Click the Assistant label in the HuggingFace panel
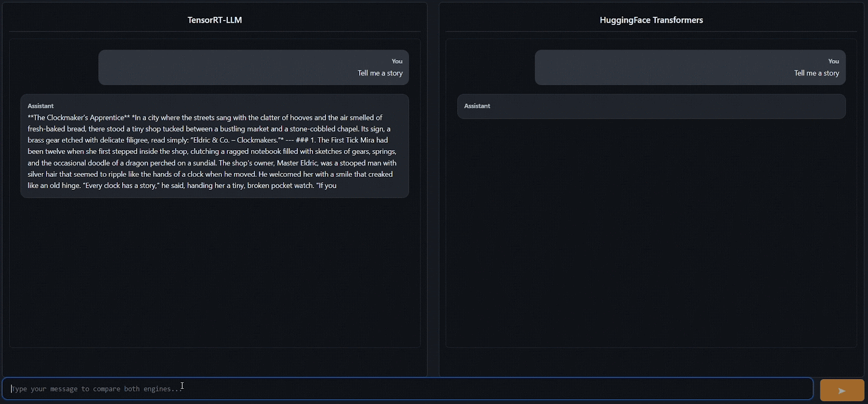The height and width of the screenshot is (404, 868). [x=477, y=106]
